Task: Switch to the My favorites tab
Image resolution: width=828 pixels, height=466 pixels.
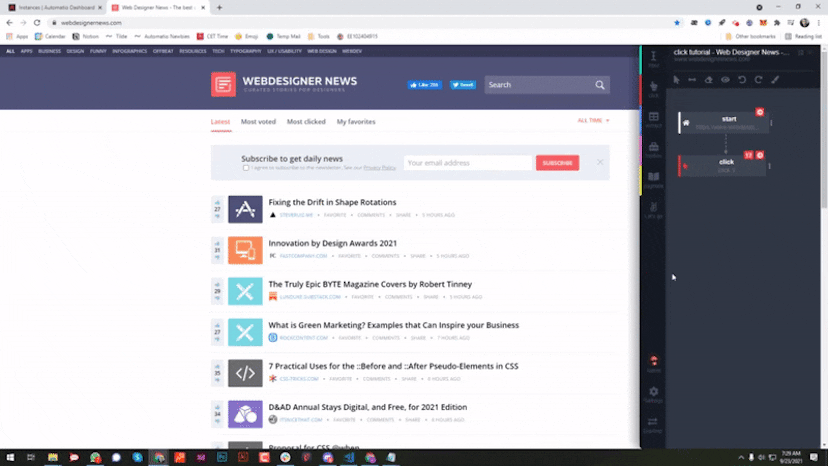Action: [356, 122]
